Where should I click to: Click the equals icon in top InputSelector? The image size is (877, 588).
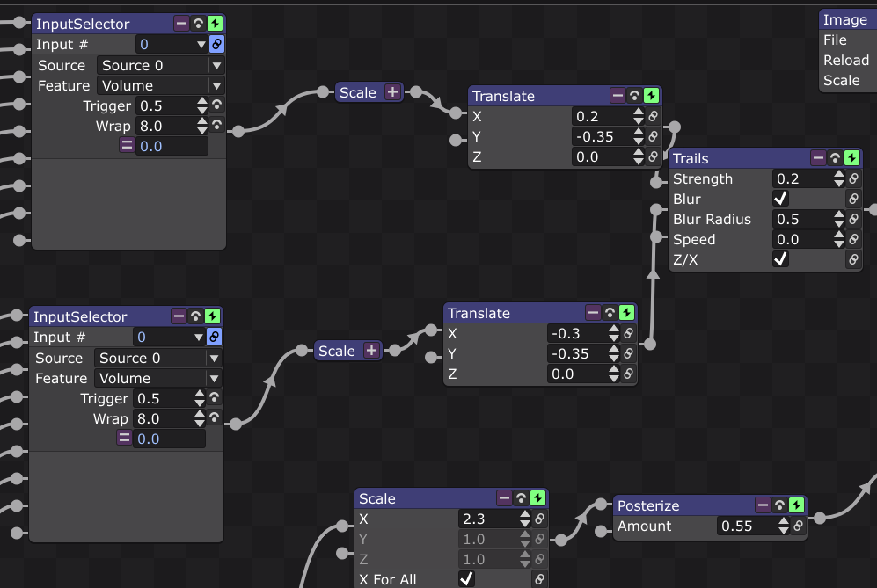127,145
